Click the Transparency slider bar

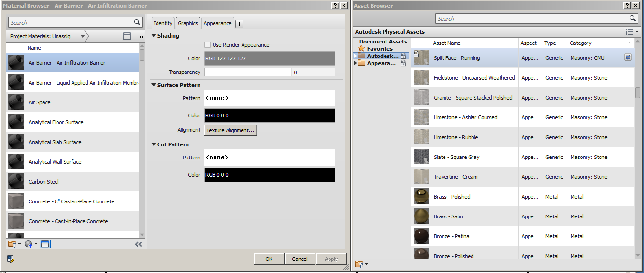click(248, 72)
